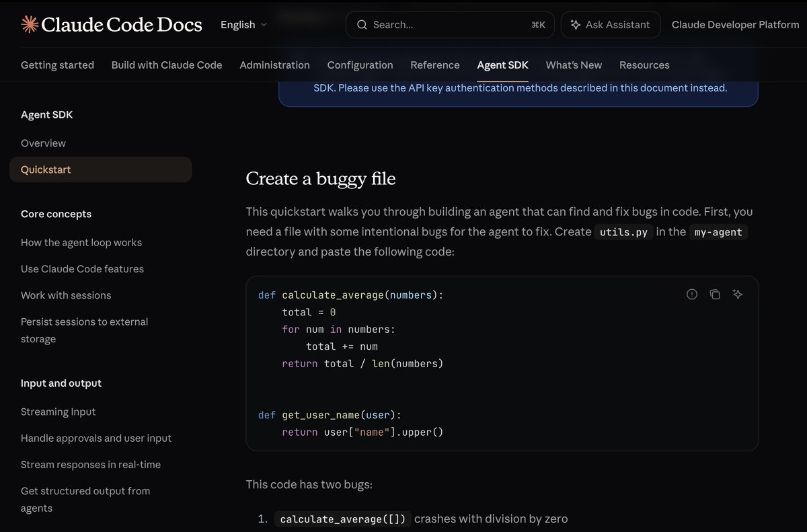Click the ⌘K shortcut hint in search
This screenshot has height=532, width=807.
(x=538, y=25)
